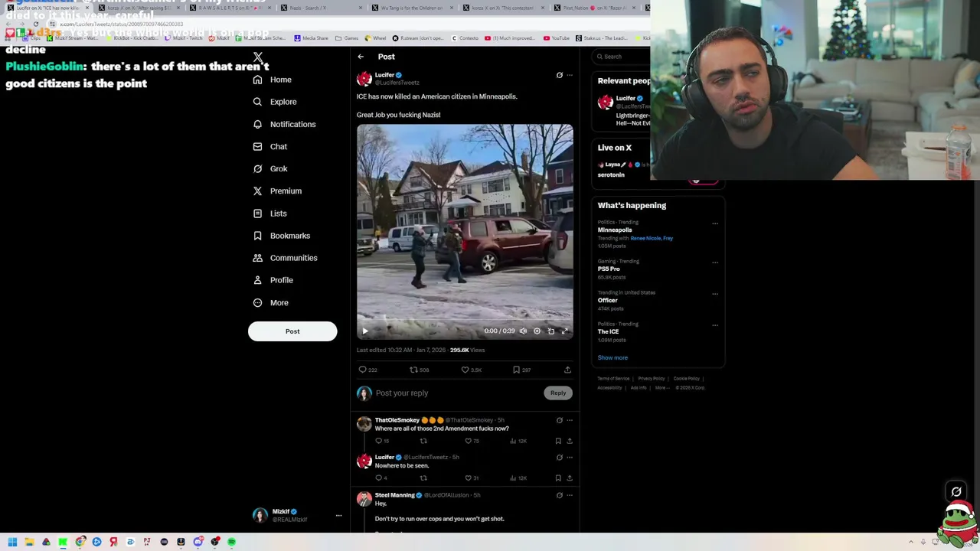Click the X logo above Home

pyautogui.click(x=258, y=57)
